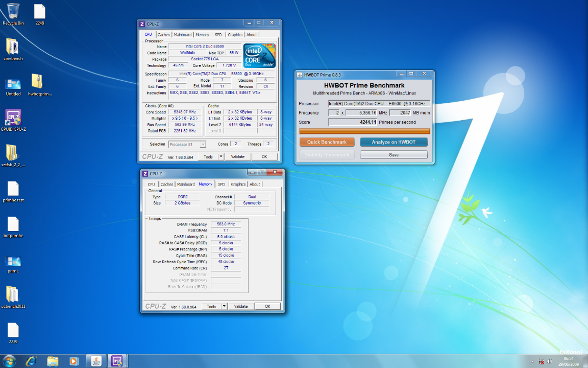
Task: Open the prime desktop shortcut
Action: tap(13, 264)
